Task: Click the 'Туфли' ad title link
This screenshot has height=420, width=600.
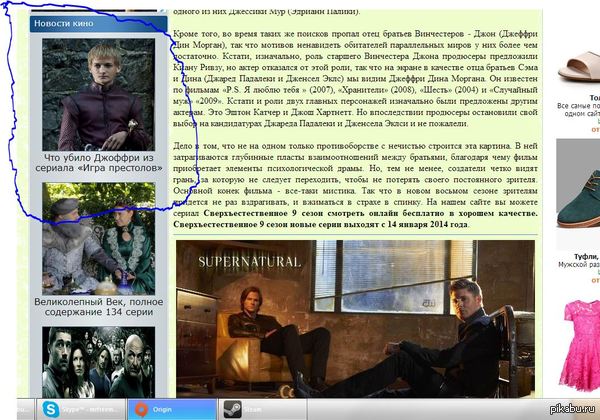Action: point(587,256)
